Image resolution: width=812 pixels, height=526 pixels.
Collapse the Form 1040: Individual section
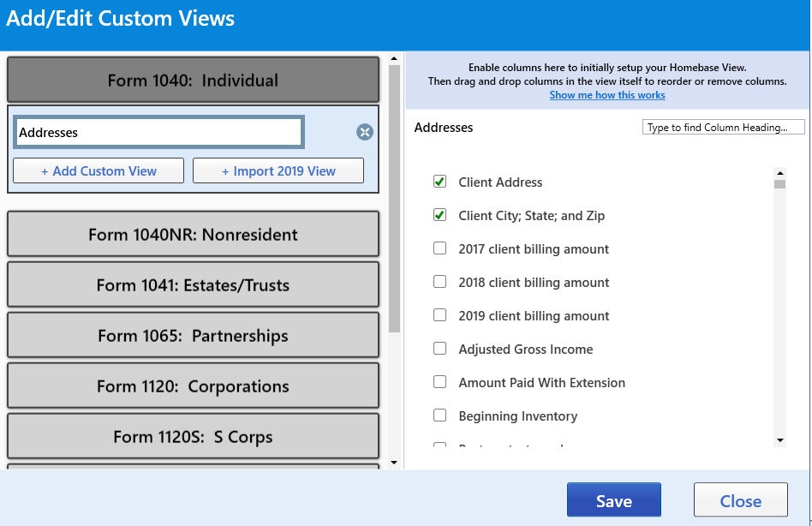(193, 81)
